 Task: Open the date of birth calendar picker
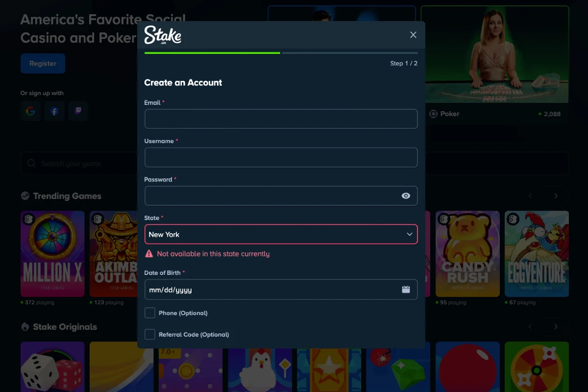406,290
